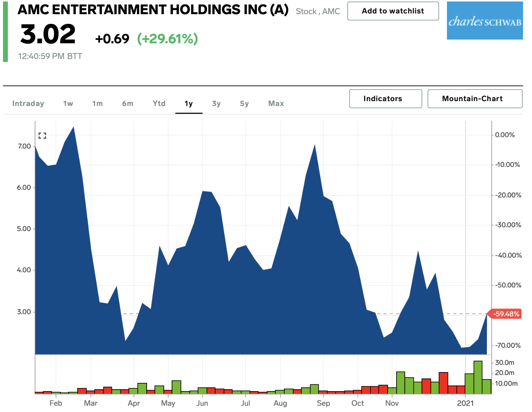Click the 30.0m volume axis label
The width and height of the screenshot is (532, 412).
point(505,363)
